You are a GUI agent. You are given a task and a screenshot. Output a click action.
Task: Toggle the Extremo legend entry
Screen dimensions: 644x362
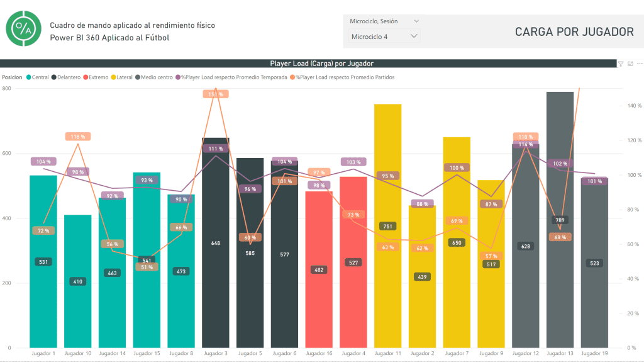tap(97, 77)
